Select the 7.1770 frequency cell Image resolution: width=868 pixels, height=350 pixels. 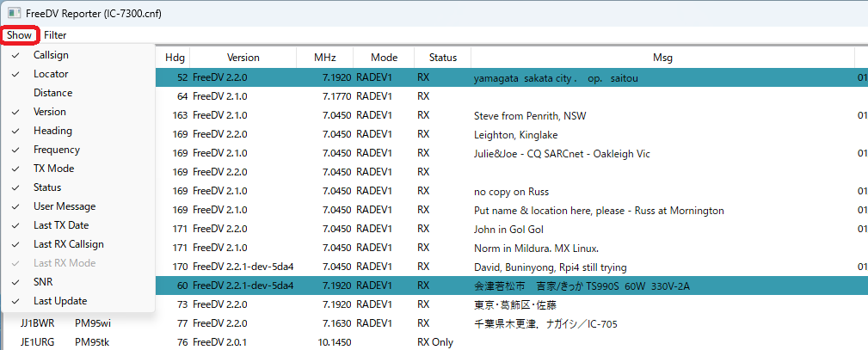coord(336,96)
